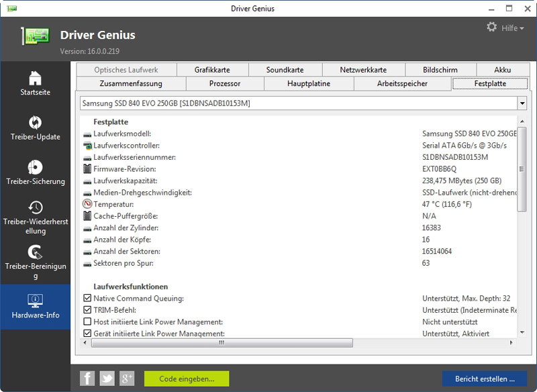Switch to the Prozessor tab

[224, 84]
